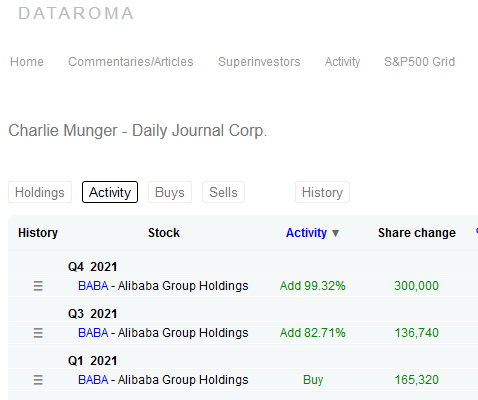The height and width of the screenshot is (400, 478).
Task: Click History column header
Action: [38, 233]
